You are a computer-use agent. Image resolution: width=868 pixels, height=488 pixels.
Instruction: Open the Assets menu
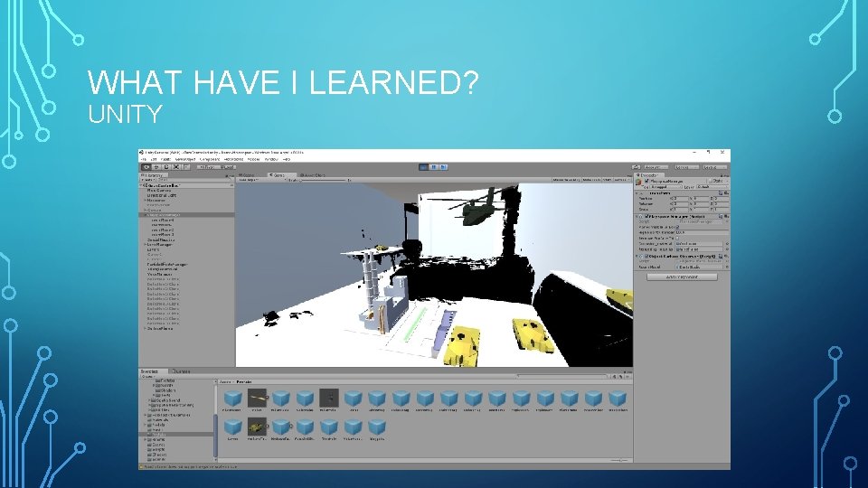click(165, 159)
